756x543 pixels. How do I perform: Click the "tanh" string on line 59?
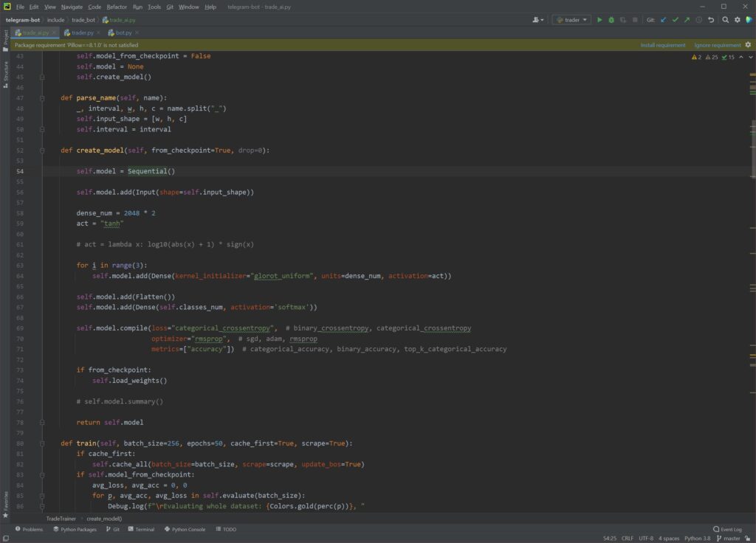(x=112, y=224)
